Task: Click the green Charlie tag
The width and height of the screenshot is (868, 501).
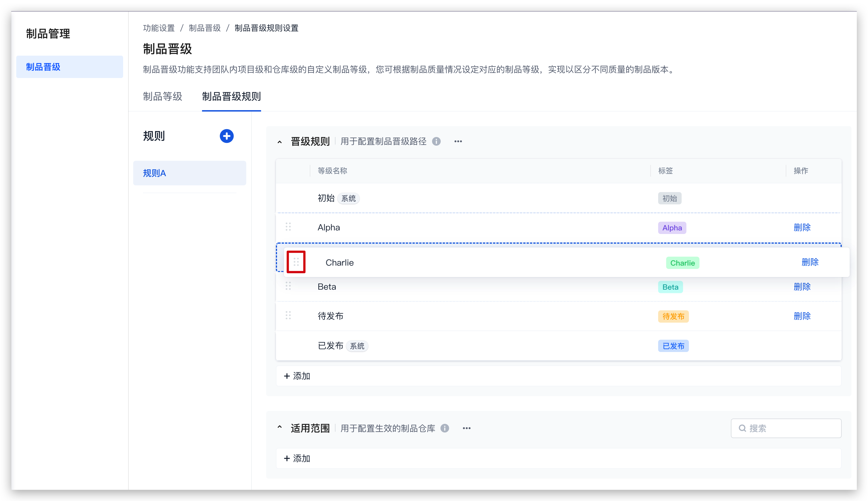Action: tap(682, 263)
